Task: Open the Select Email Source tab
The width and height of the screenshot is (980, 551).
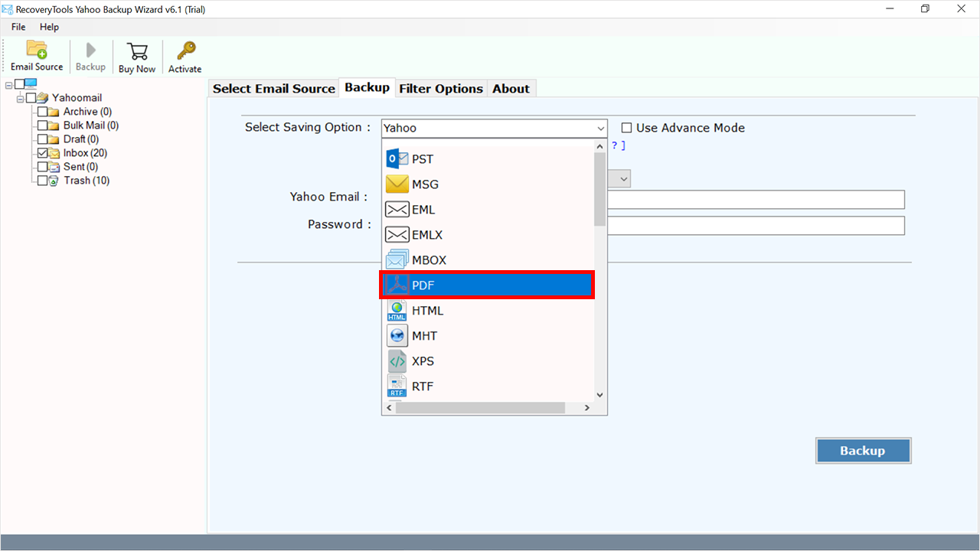Action: pyautogui.click(x=274, y=89)
